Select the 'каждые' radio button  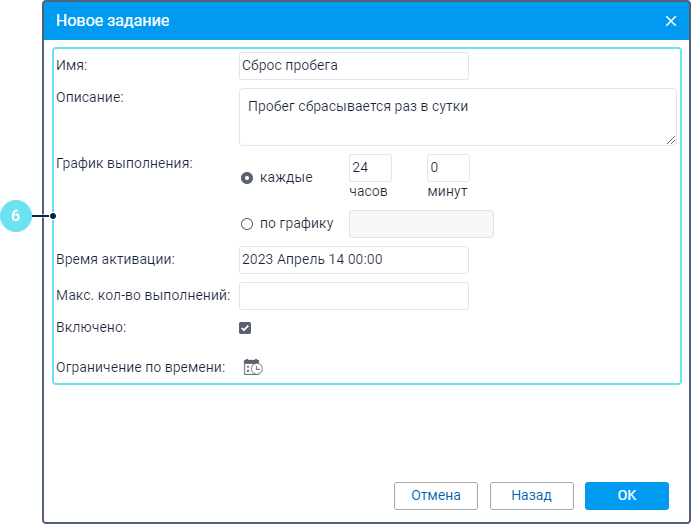[247, 178]
